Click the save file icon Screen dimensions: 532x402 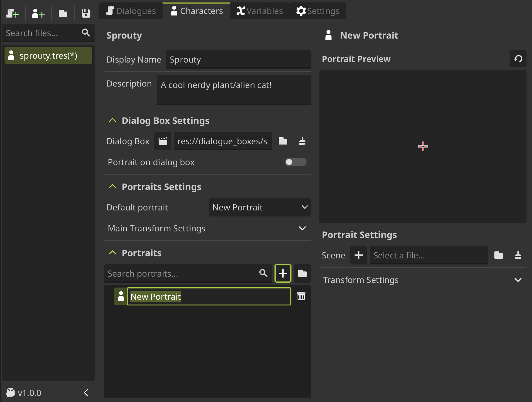click(86, 13)
